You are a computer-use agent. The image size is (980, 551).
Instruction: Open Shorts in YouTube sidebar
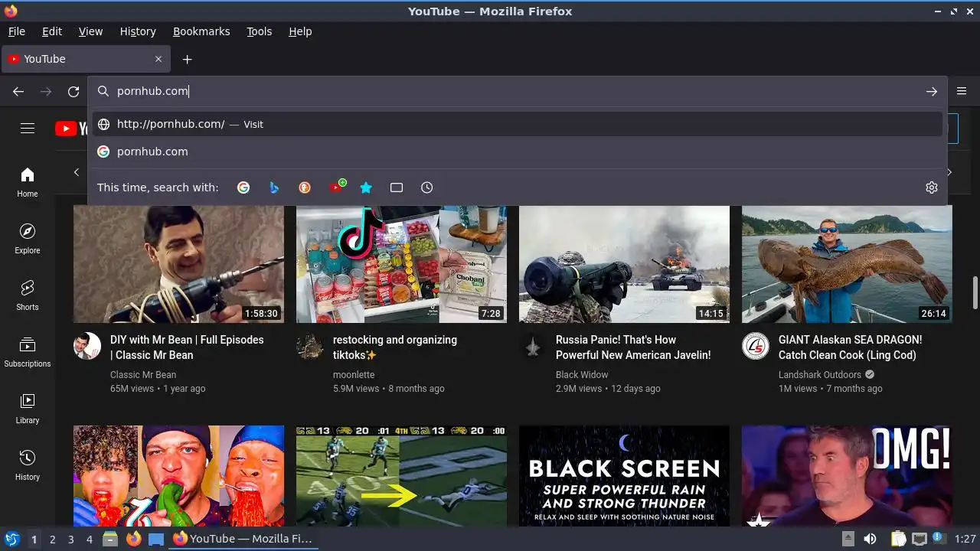point(28,295)
